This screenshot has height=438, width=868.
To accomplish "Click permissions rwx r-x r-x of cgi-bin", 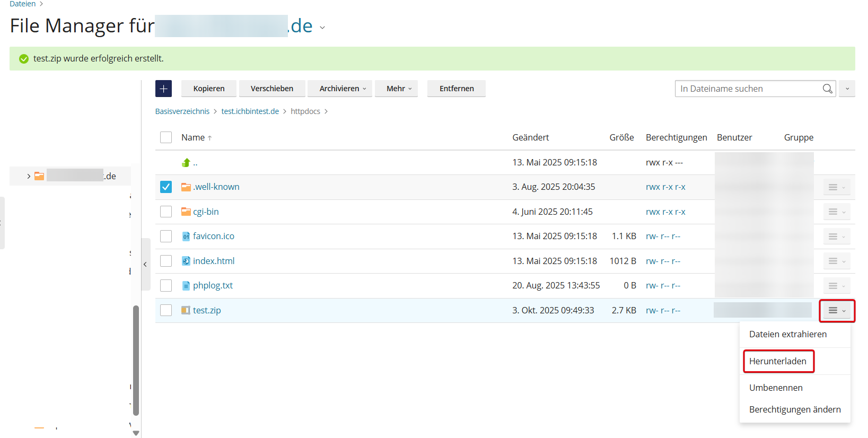I will (x=665, y=212).
